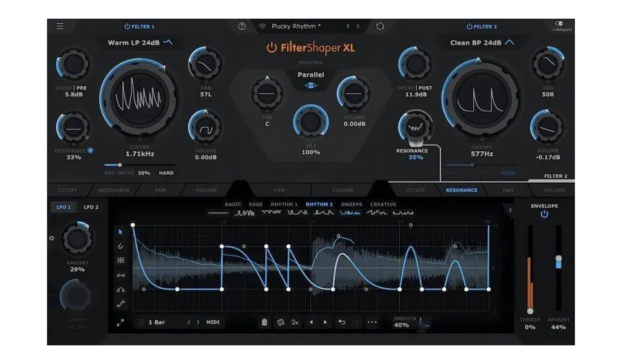Click the circular reload preset icon
Screen dimensions: 620x364
point(380,26)
